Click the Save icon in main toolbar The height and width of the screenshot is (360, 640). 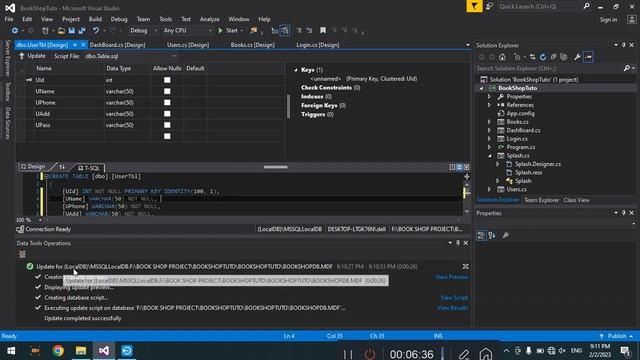pyautogui.click(x=71, y=31)
